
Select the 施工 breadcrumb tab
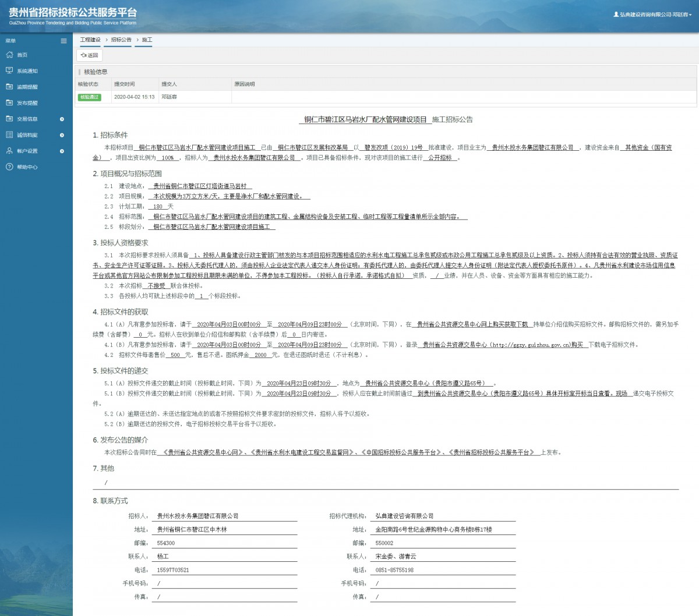point(147,40)
